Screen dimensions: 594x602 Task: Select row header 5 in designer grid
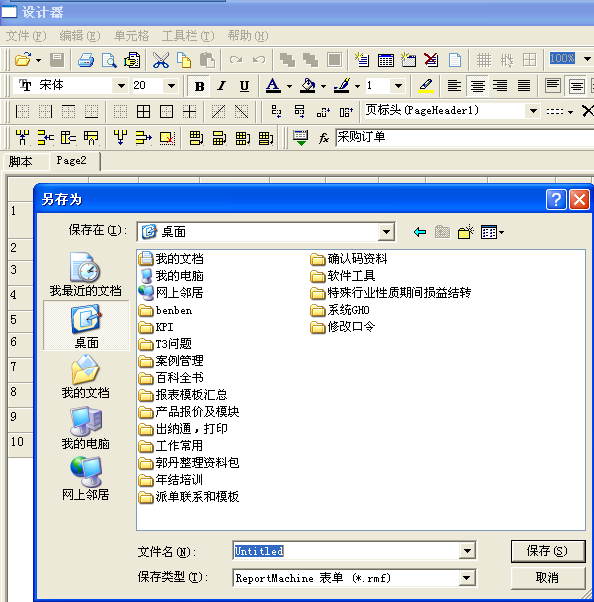point(20,319)
